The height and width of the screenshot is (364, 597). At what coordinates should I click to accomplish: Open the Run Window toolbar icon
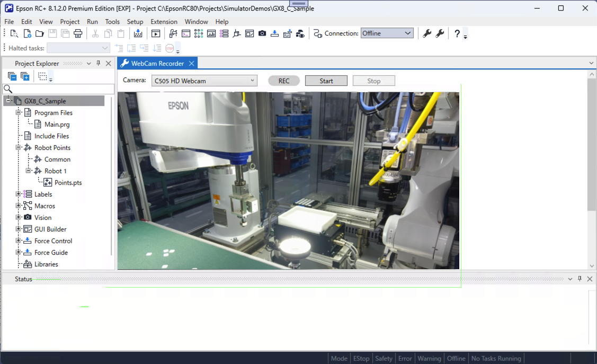point(155,34)
